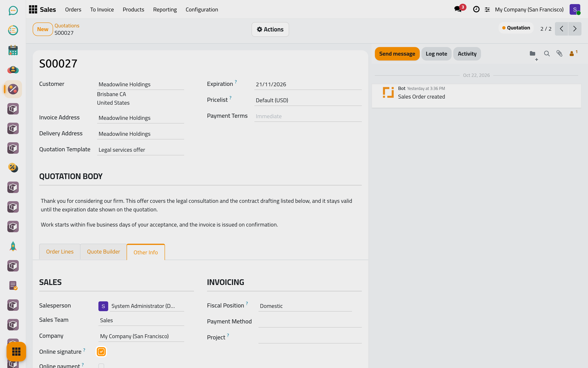Screen dimensions: 588x368
Task: Search messages using the chatter magnifier icon
Action: (547, 54)
